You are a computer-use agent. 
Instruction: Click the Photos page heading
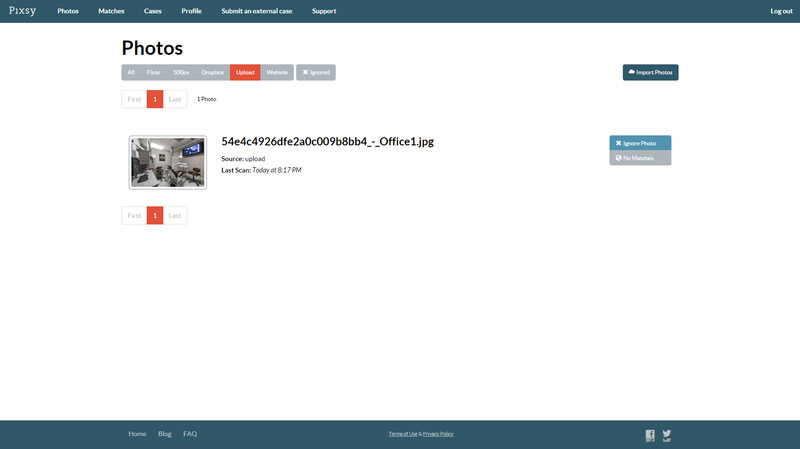(x=152, y=48)
